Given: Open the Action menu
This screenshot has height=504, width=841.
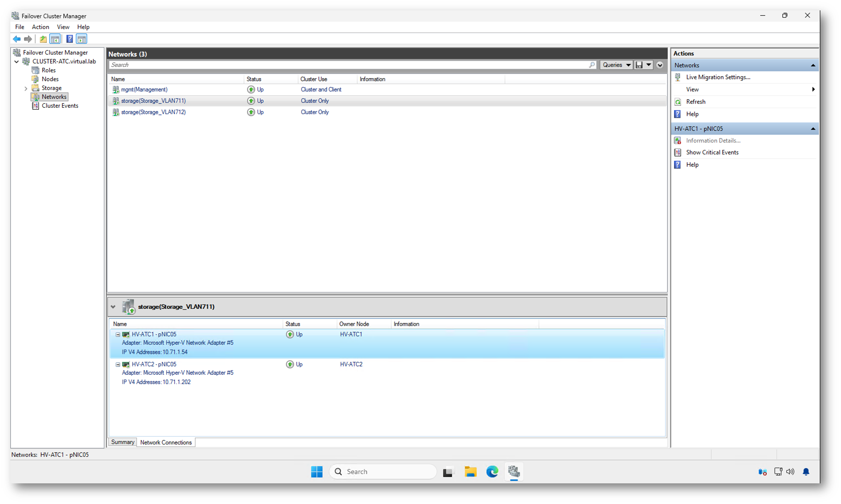Looking at the screenshot, I should 40,27.
